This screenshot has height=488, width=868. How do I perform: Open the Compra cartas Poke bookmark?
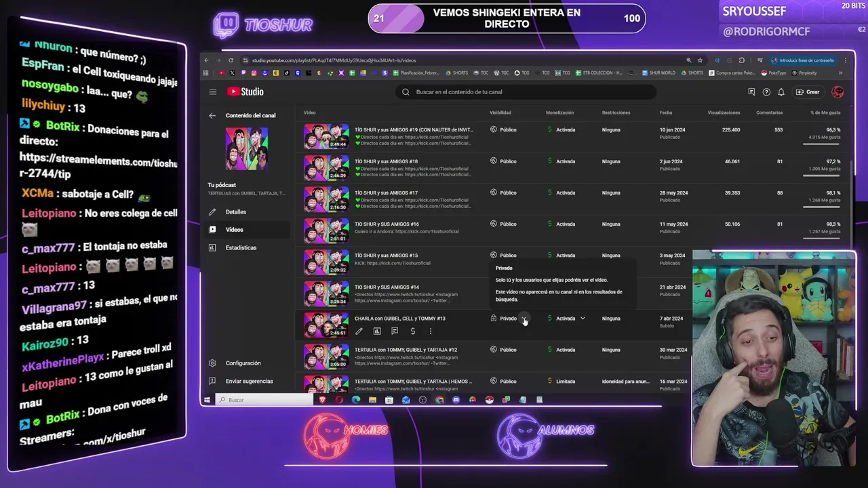(x=732, y=73)
